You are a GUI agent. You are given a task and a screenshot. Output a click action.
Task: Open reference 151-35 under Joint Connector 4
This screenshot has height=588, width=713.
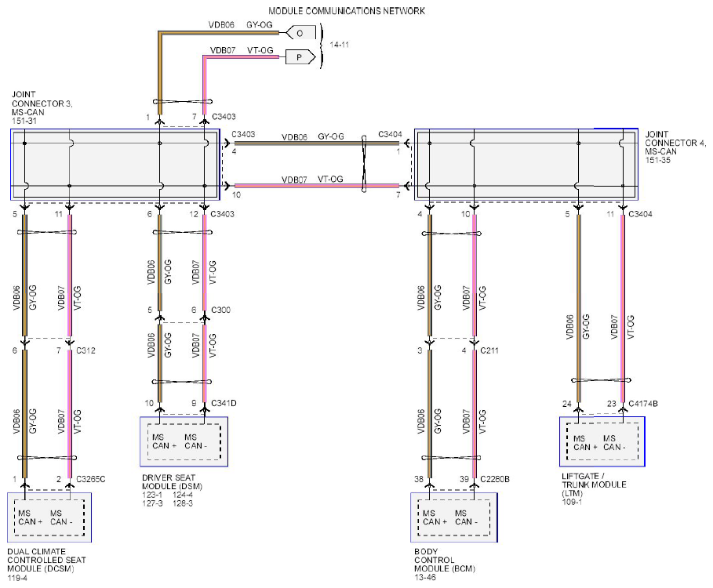click(x=658, y=162)
